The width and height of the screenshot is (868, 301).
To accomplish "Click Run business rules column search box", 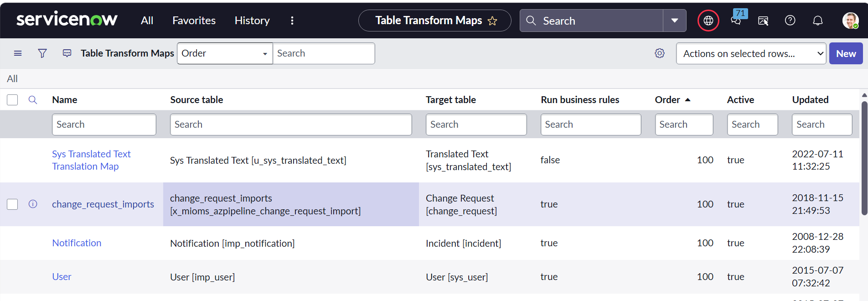I will pos(591,125).
